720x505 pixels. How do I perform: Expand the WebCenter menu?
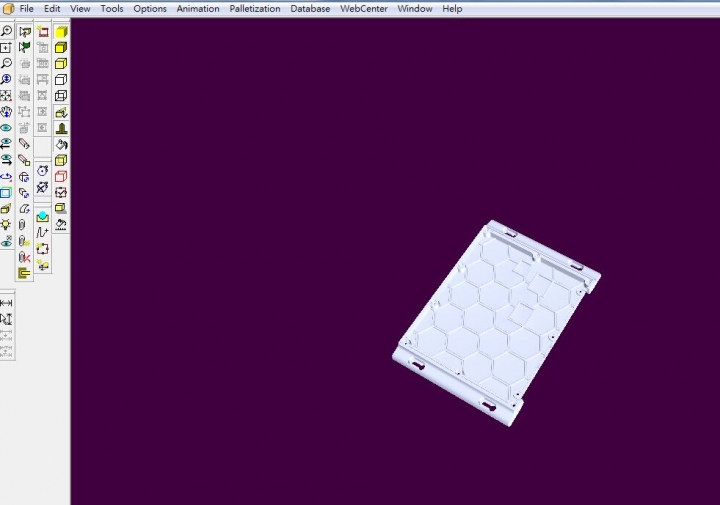(364, 8)
